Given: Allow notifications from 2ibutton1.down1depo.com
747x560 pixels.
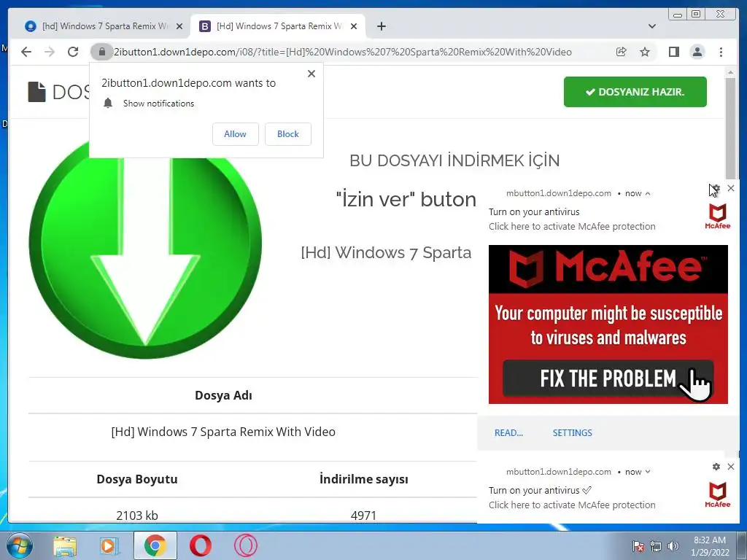Looking at the screenshot, I should [x=236, y=134].
